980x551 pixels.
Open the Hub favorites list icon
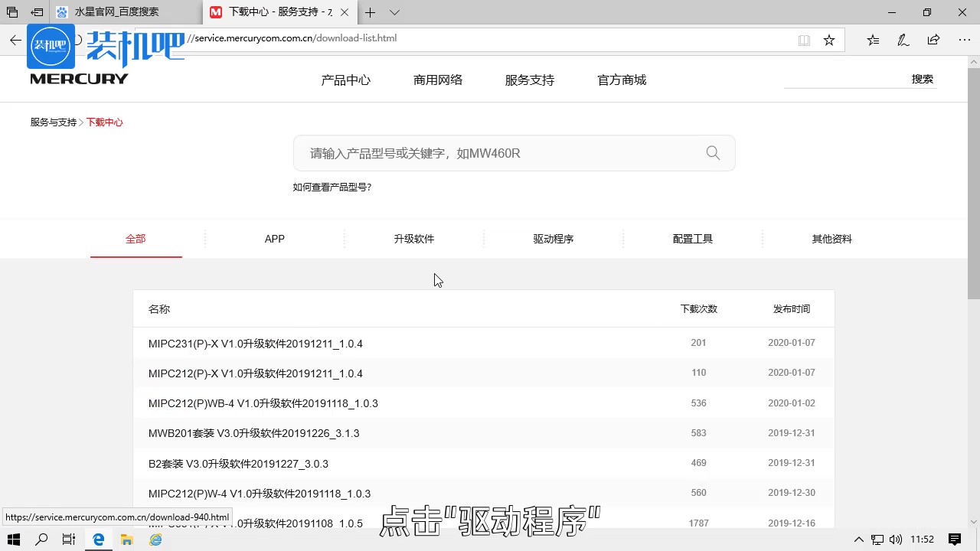click(873, 39)
